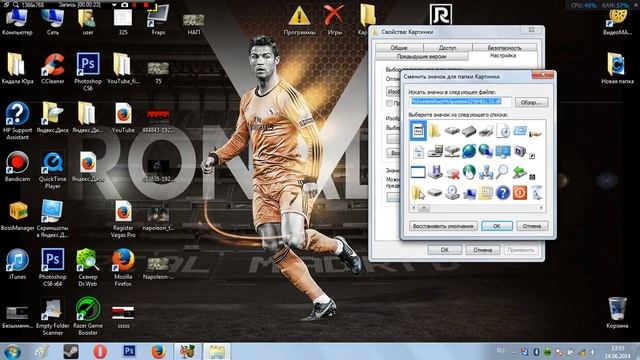Image resolution: width=640 pixels, height=360 pixels.
Task: Open QuickTime Player desktop shortcut
Action: pos(53,170)
